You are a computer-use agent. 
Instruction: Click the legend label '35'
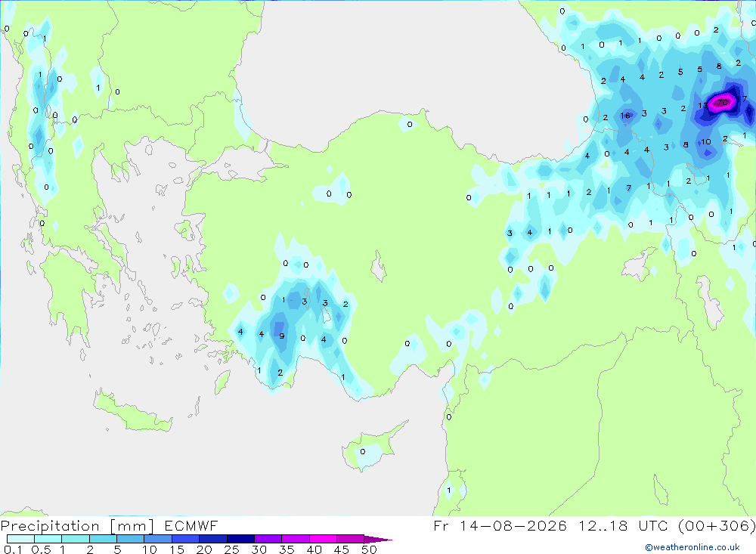point(287,549)
